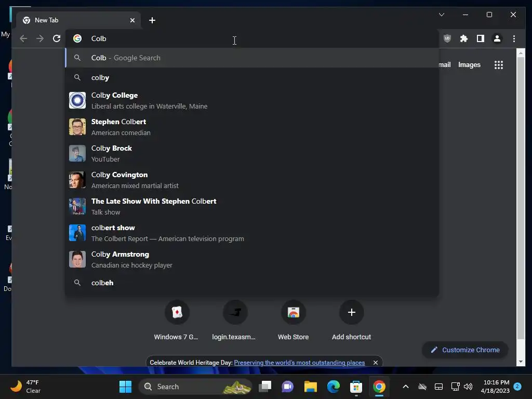Click Chrome icon on taskbar
The width and height of the screenshot is (532, 399).
pos(379,387)
